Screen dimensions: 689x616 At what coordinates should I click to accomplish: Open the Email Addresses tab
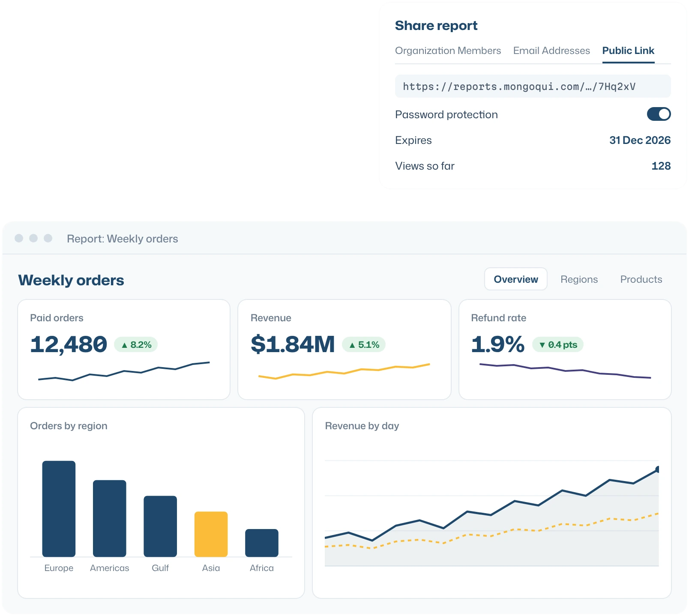(551, 51)
